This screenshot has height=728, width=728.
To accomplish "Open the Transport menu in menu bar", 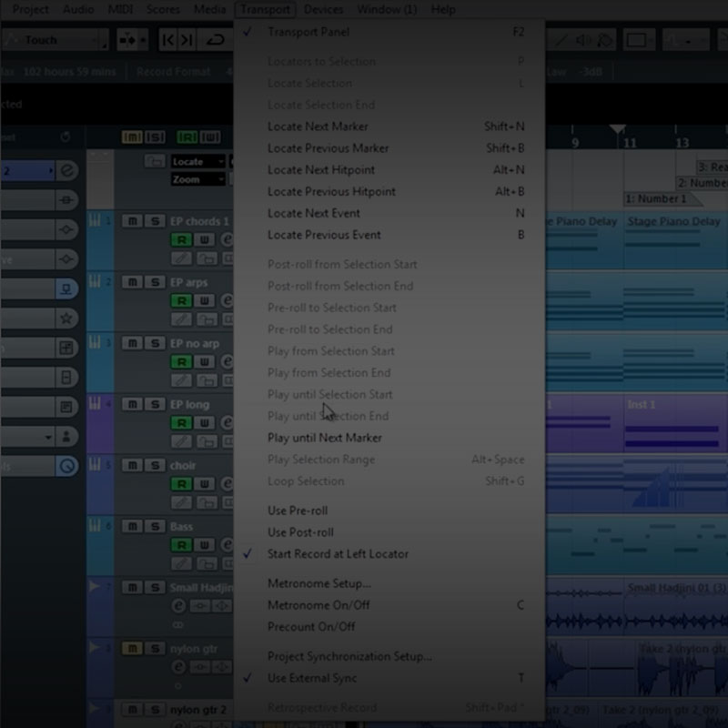I will 265,9.
